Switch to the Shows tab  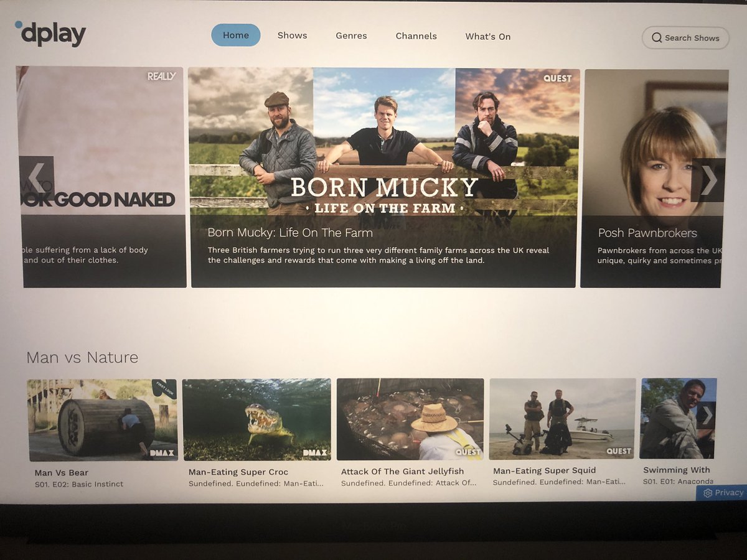292,35
